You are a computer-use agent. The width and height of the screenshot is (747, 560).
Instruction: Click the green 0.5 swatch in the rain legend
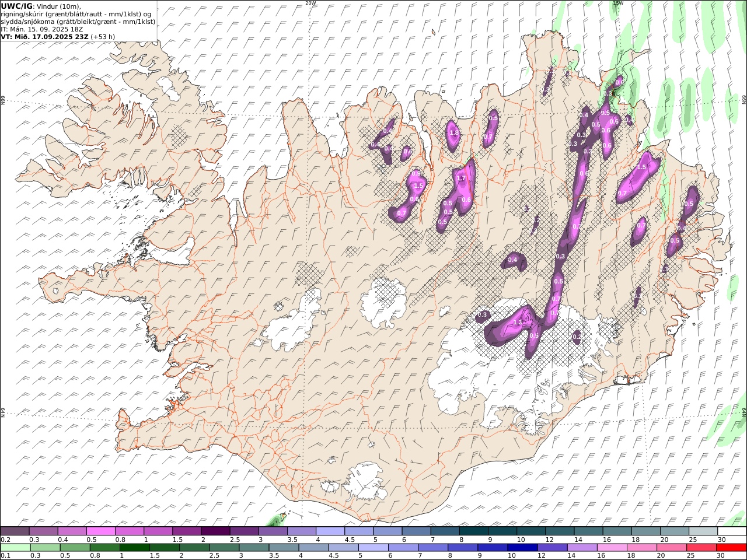[x=75, y=548]
